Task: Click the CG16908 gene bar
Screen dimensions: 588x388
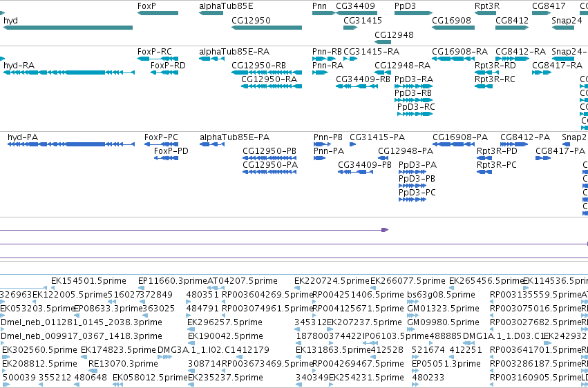Action: click(453, 28)
